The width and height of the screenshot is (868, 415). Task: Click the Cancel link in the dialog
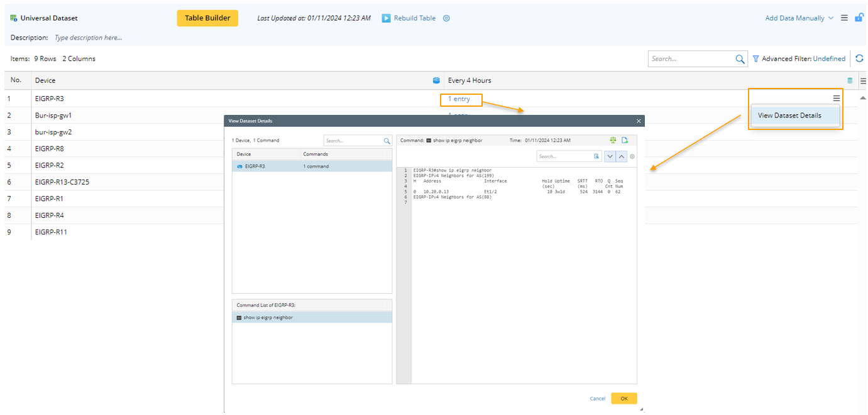click(597, 399)
